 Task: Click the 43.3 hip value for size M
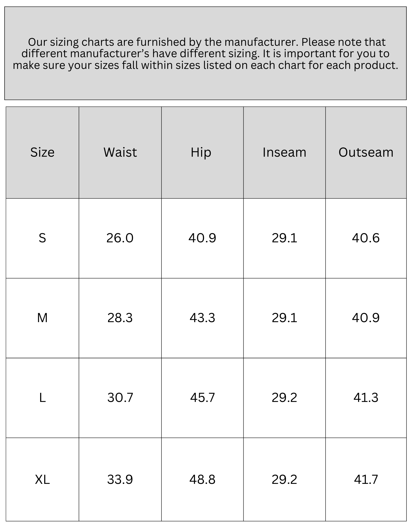point(202,318)
